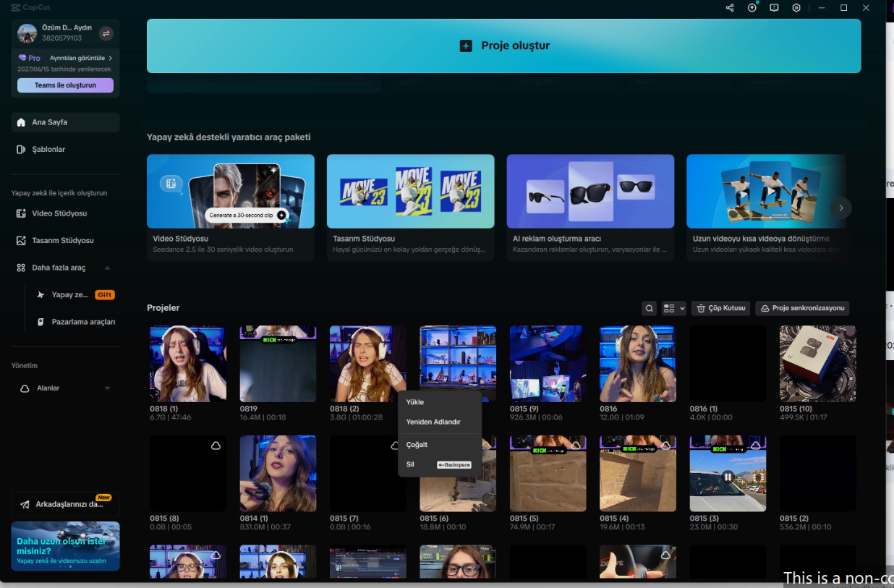894x588 pixels.
Task: Open project 0818 (1) thumbnail
Action: (x=188, y=364)
